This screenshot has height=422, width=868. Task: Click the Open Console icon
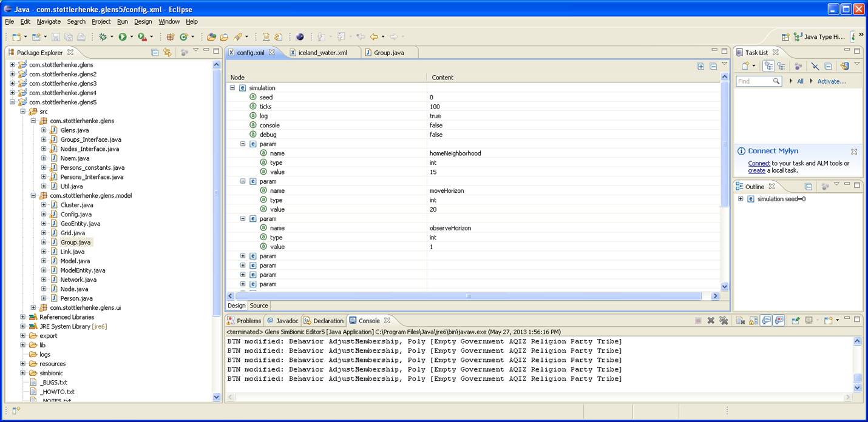[x=829, y=320]
